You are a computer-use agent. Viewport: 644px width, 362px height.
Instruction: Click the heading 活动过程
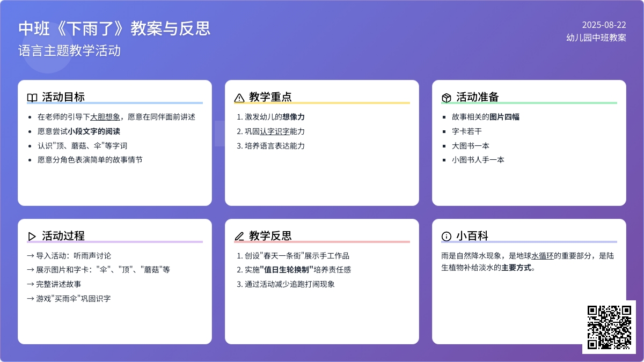[63, 236]
